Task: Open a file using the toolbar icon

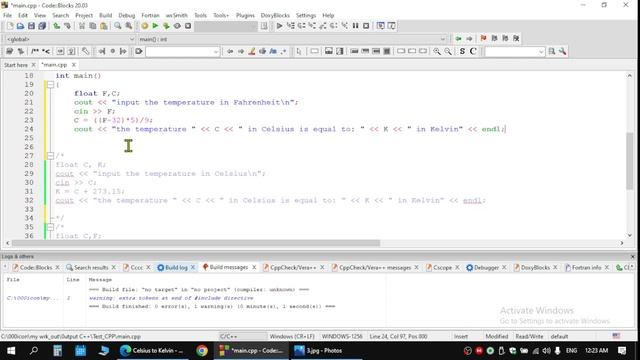Action: tap(20, 26)
